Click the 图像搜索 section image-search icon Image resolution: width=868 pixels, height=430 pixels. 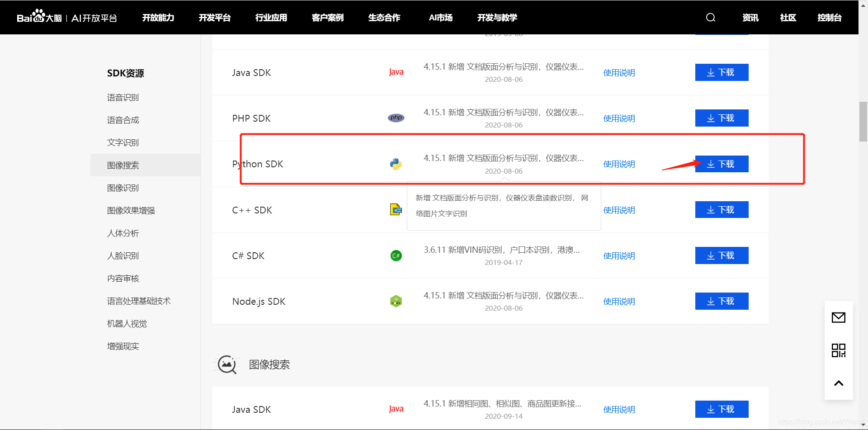coord(227,364)
